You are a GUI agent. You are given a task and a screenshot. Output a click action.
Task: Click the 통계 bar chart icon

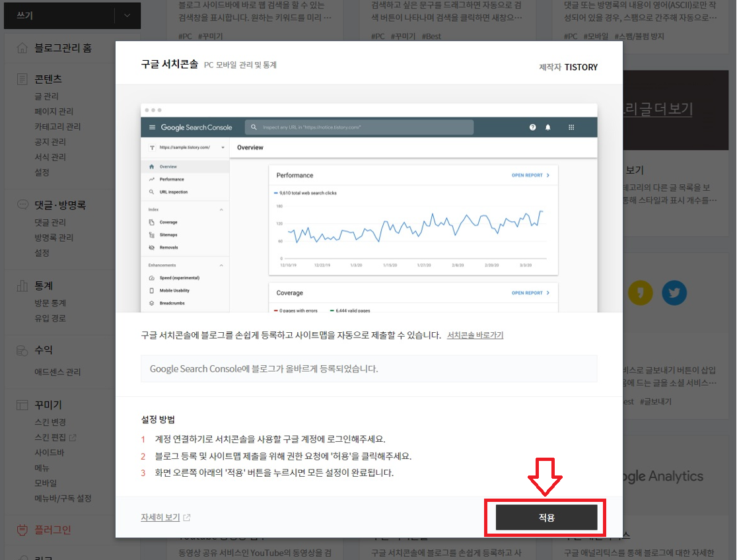coord(22,285)
